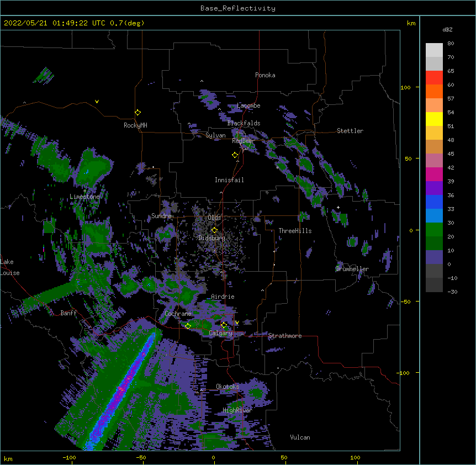The image size is (476, 465).
Task: Click the Vulcan label
Action: 300,437
